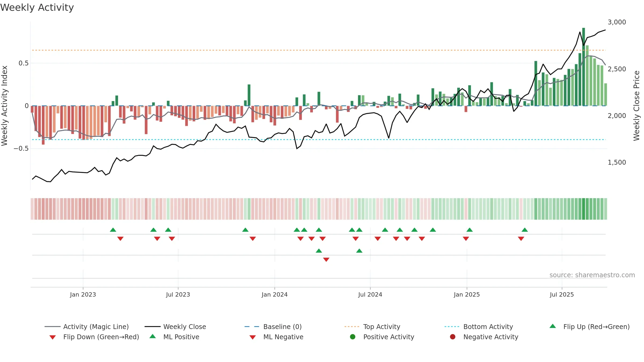Click the 3,000 price axis label

(617, 22)
